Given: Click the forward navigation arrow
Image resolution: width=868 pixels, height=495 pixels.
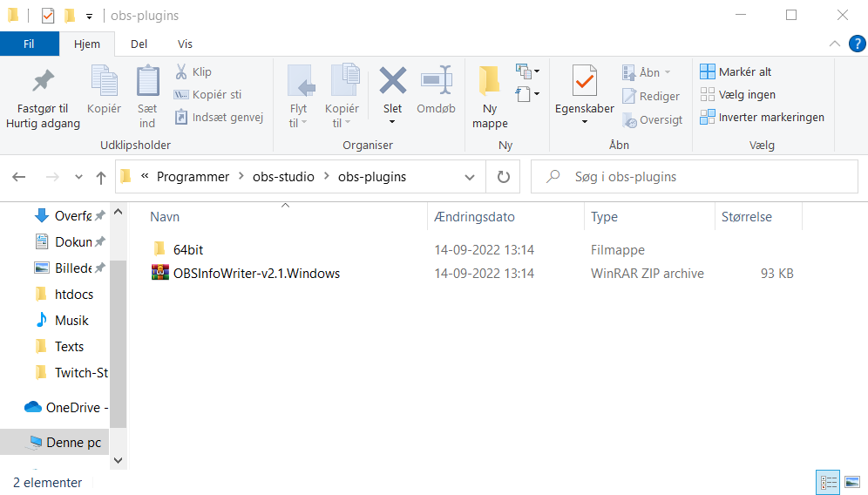Looking at the screenshot, I should pos(52,177).
